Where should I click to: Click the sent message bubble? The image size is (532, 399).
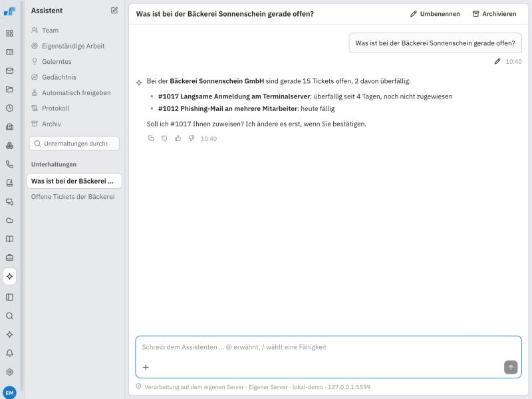[x=436, y=43]
